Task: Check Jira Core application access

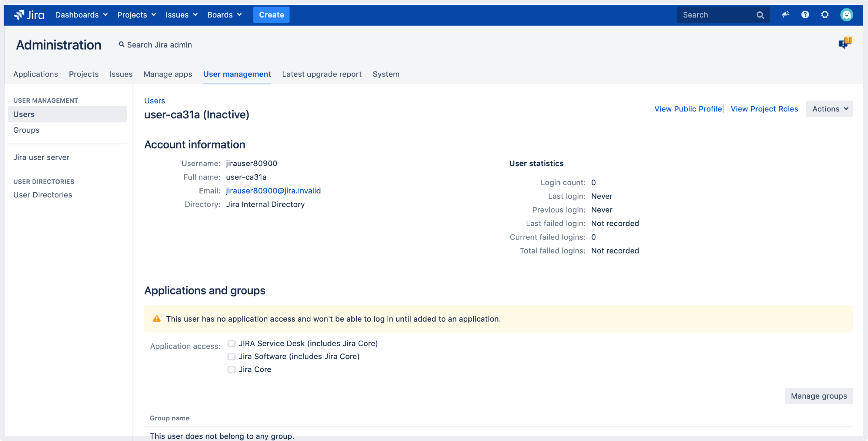Action: point(232,370)
